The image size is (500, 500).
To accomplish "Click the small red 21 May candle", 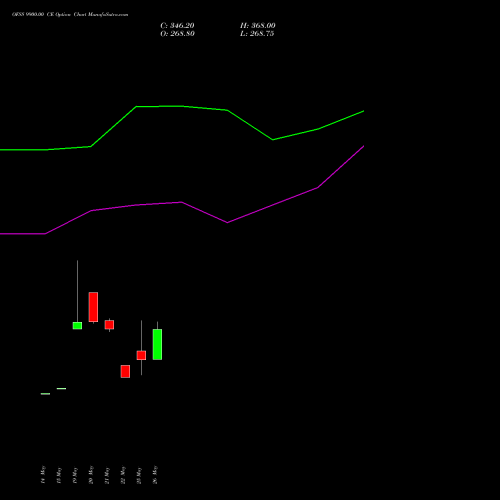I will coord(109,325).
